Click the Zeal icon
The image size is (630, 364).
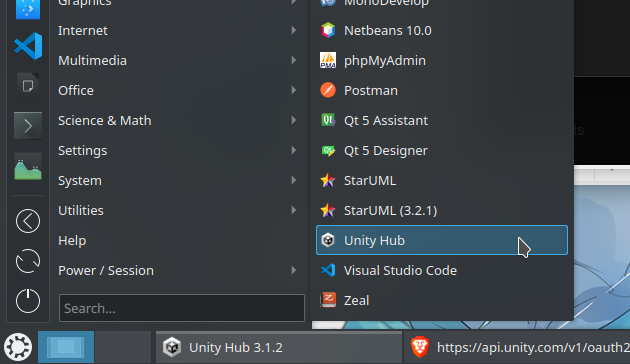[328, 300]
